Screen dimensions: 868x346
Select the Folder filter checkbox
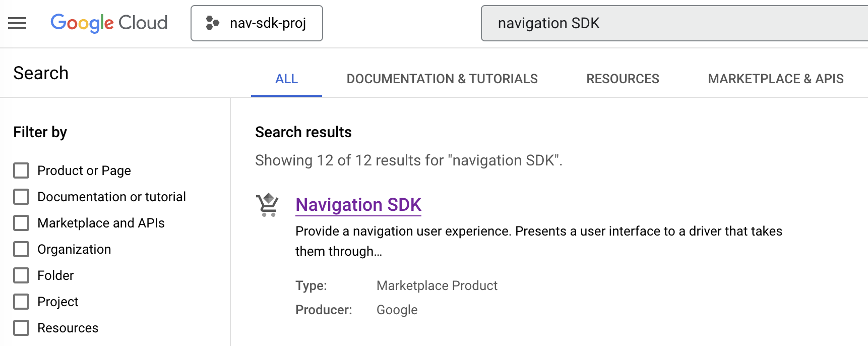(21, 275)
